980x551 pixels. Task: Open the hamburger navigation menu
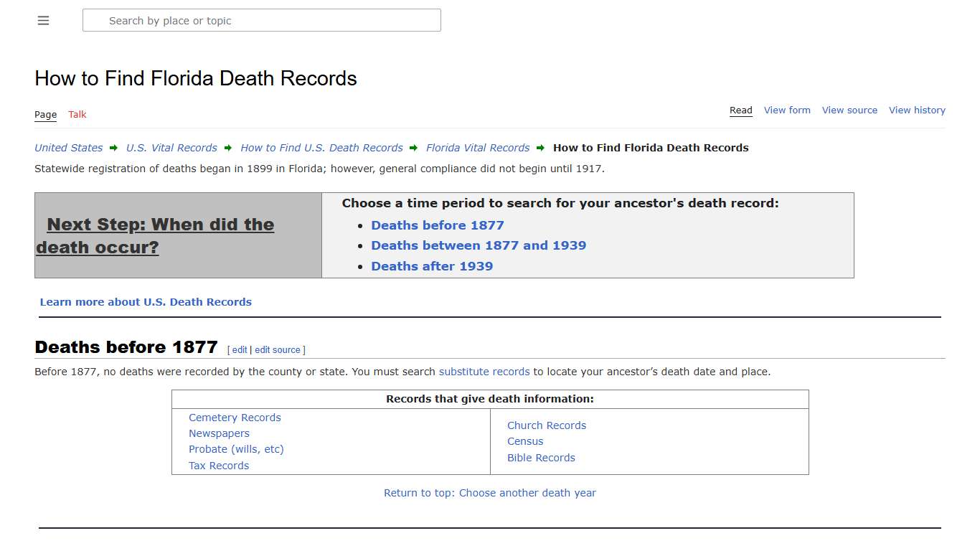point(43,20)
